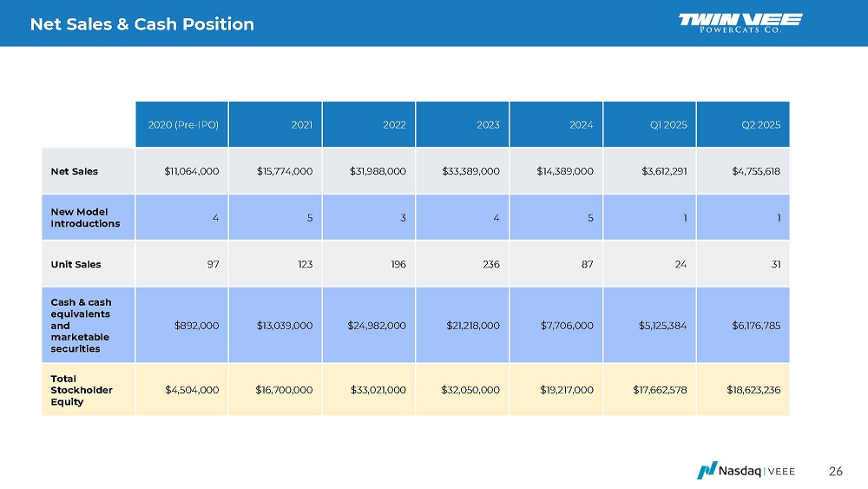Viewport: 868px width, 489px height.
Task: Click the slide title Net Sales & Cash Position
Action: tap(142, 24)
